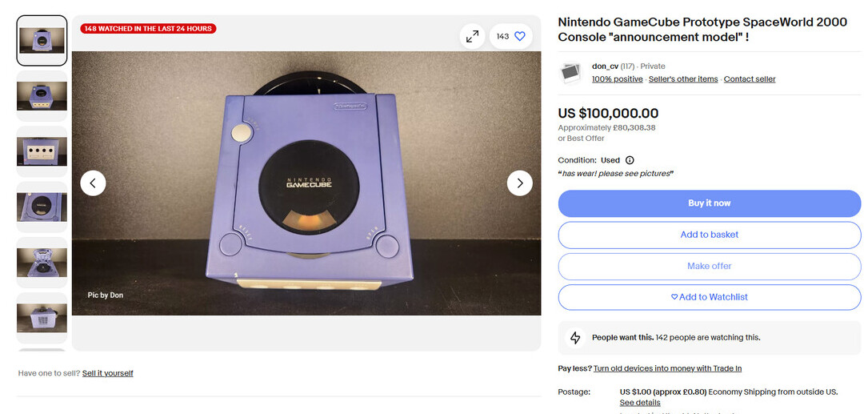
Task: Expand postage See details
Action: click(640, 403)
